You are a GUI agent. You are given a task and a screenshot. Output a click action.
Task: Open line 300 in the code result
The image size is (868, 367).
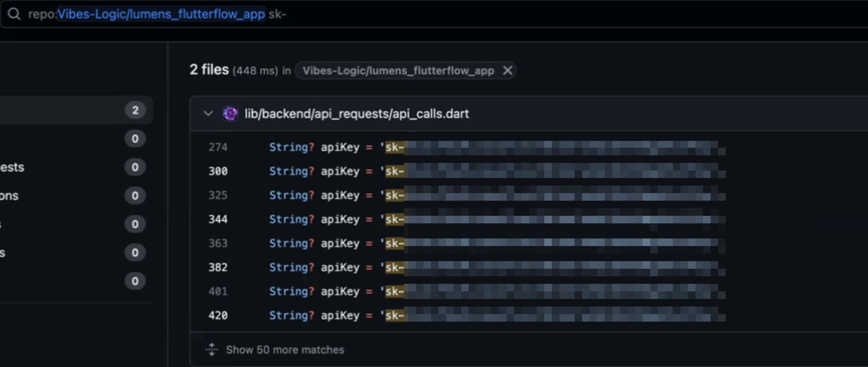click(x=218, y=171)
